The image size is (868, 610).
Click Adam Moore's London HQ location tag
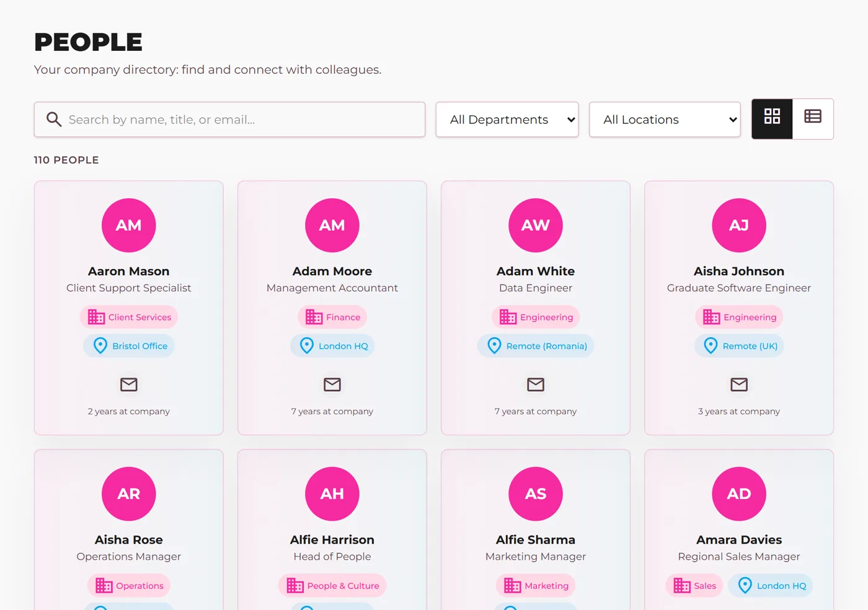(332, 346)
